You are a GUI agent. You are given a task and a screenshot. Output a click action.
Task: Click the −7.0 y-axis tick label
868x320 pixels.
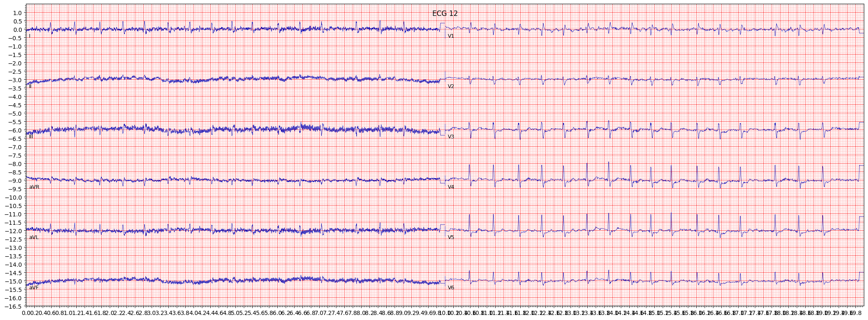point(15,147)
